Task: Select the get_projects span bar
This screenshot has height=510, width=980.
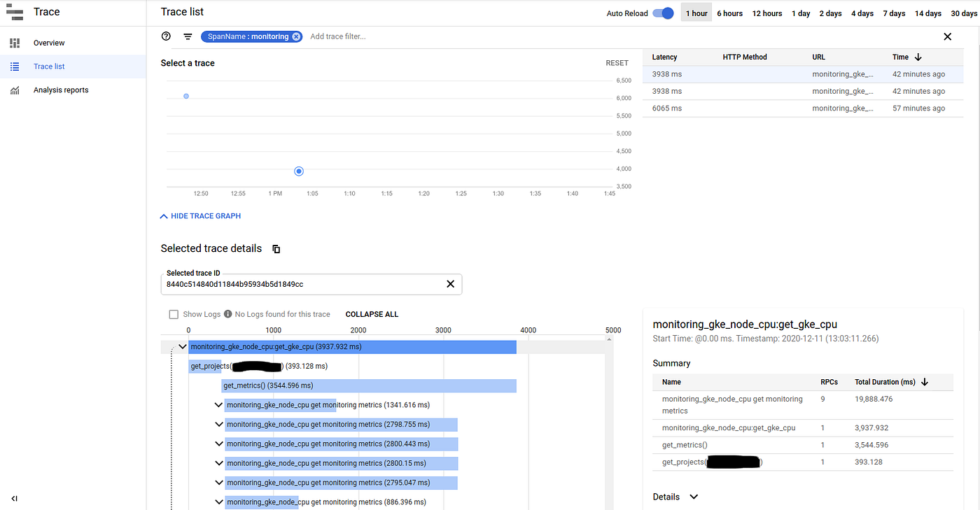Action: coord(205,366)
